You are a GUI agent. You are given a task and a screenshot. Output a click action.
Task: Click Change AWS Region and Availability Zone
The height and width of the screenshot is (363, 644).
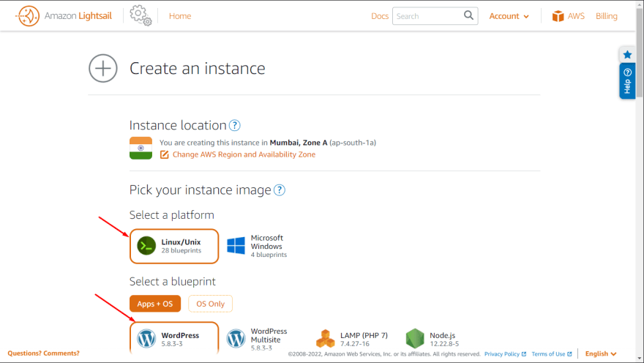point(244,154)
